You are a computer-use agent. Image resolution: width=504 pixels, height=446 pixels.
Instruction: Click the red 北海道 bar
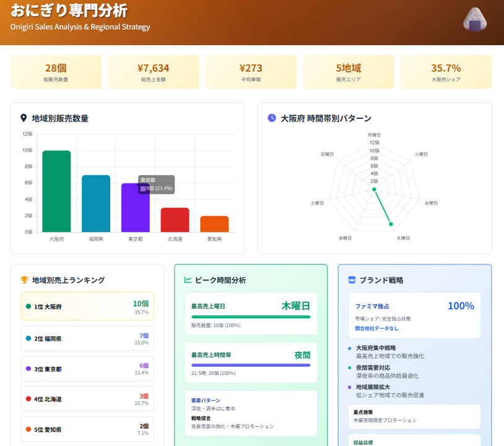tap(175, 219)
